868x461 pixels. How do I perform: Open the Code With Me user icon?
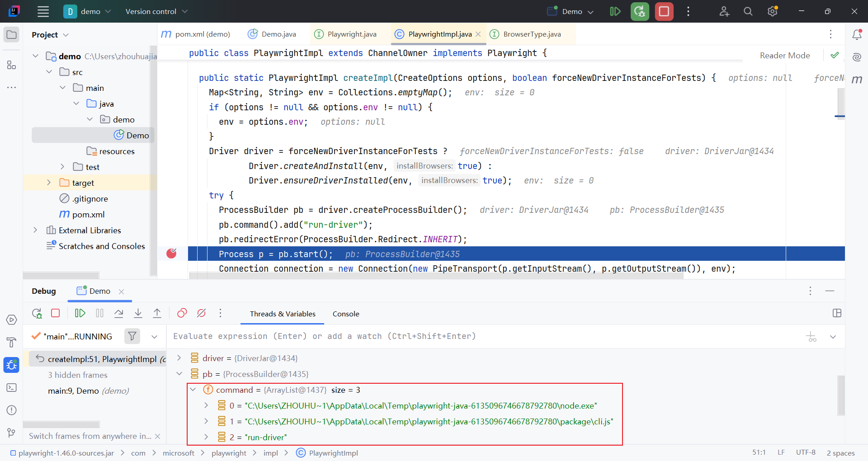[x=724, y=11]
